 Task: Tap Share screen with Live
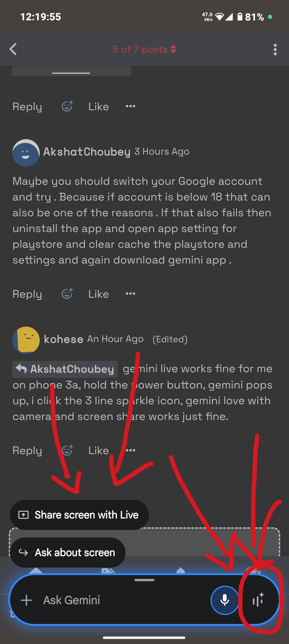point(79,515)
